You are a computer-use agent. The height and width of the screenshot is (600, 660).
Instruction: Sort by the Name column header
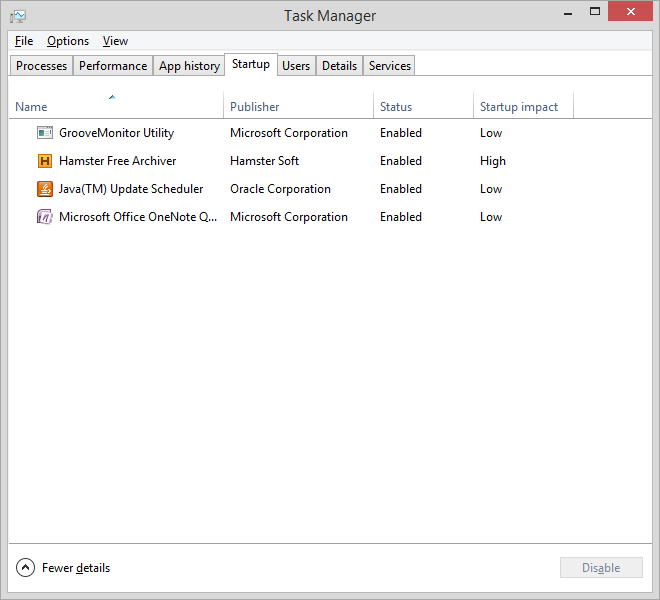pyautogui.click(x=31, y=107)
